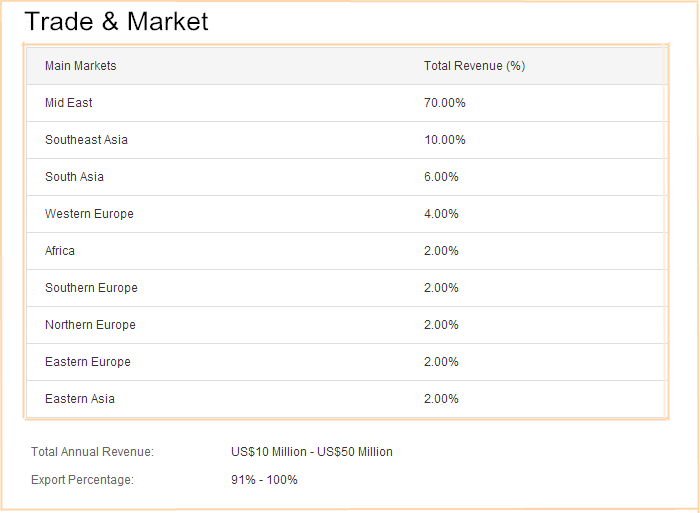
Task: Click the Eastern Europe market name
Action: (88, 362)
